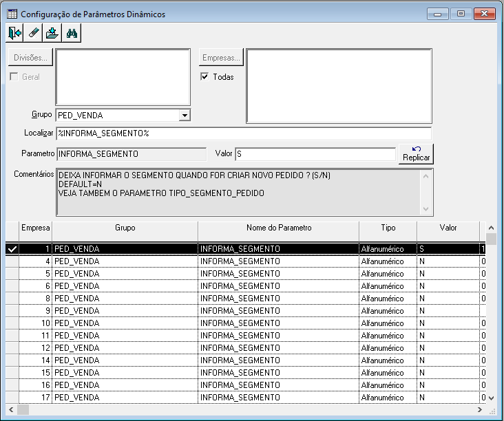The width and height of the screenshot is (504, 421).
Task: Select Alfanumérico in Empresa 8 row
Action: pyautogui.click(x=388, y=299)
